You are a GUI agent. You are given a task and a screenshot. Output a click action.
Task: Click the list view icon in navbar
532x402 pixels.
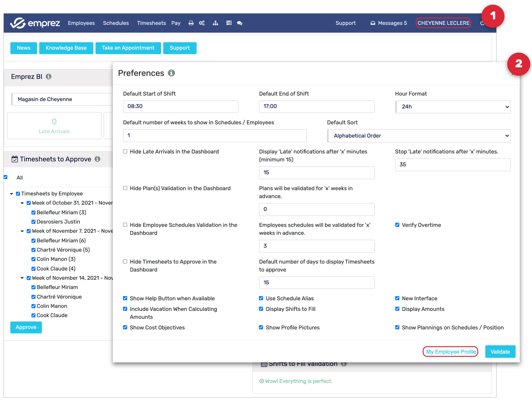[x=229, y=23]
